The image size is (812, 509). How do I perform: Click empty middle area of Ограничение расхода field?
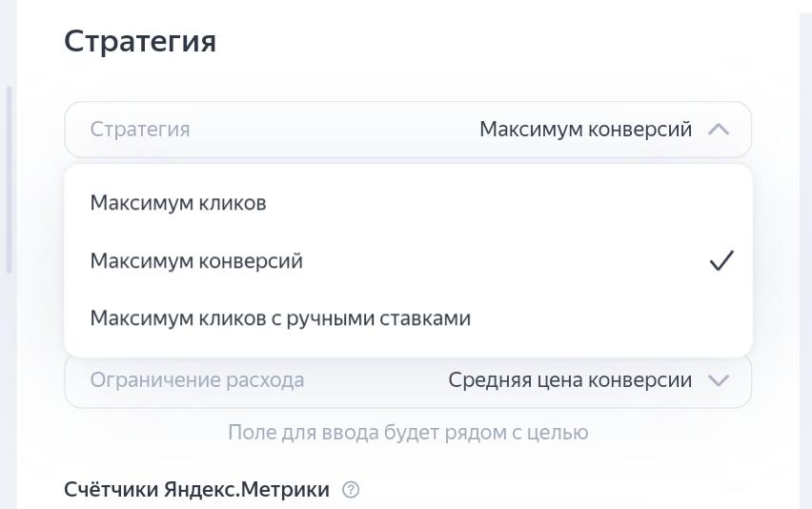376,380
